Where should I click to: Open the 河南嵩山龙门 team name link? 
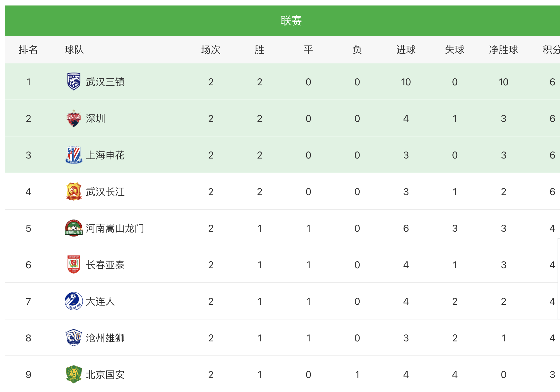point(115,228)
